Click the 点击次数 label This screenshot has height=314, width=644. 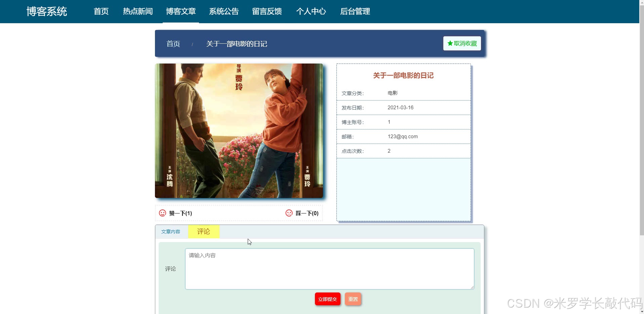353,151
